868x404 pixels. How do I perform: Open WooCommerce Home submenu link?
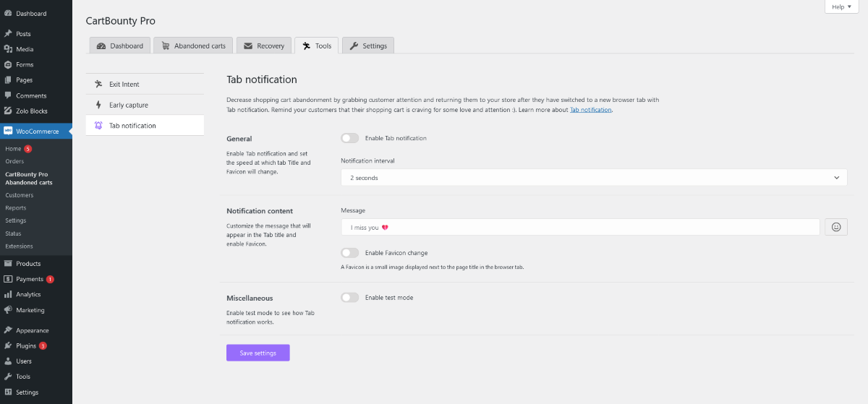pyautogui.click(x=13, y=148)
